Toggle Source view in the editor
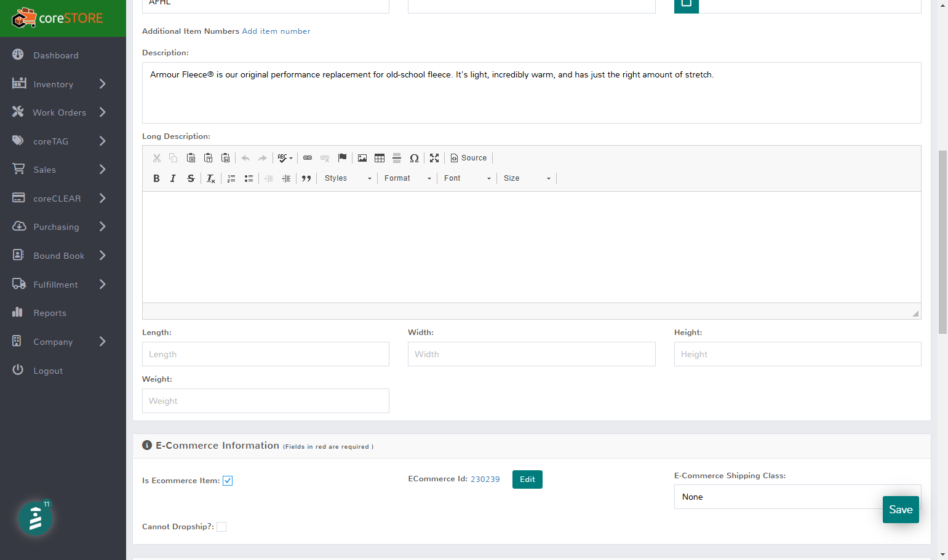 coord(469,158)
